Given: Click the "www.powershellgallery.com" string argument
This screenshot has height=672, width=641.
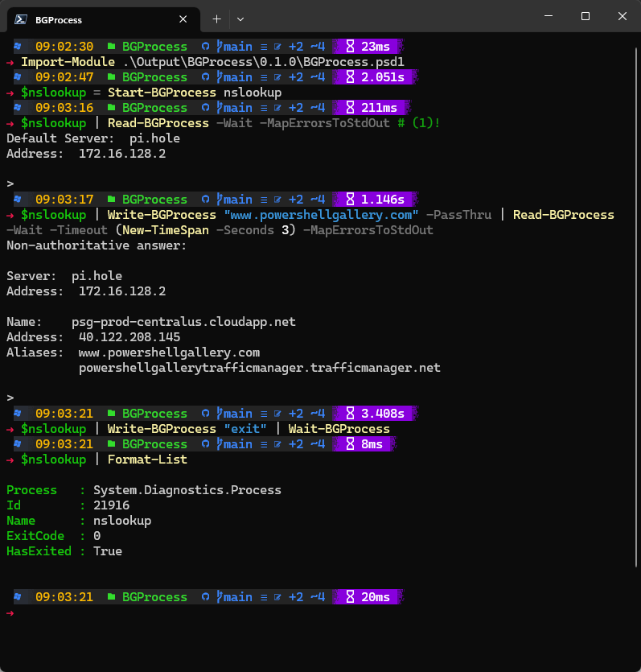Looking at the screenshot, I should click(321, 215).
